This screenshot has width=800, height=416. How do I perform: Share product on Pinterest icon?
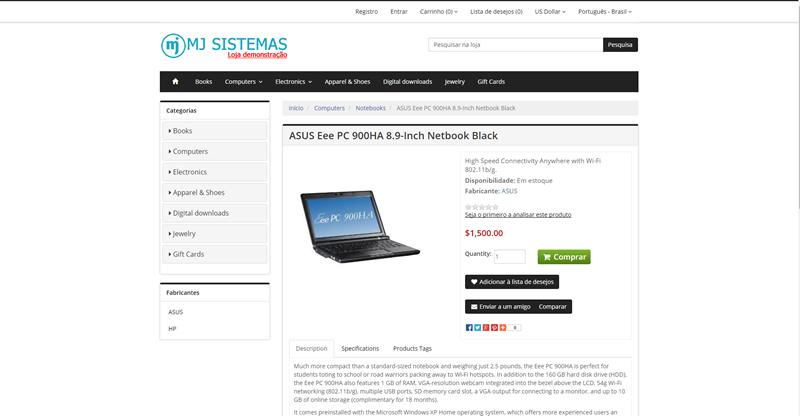[494, 328]
